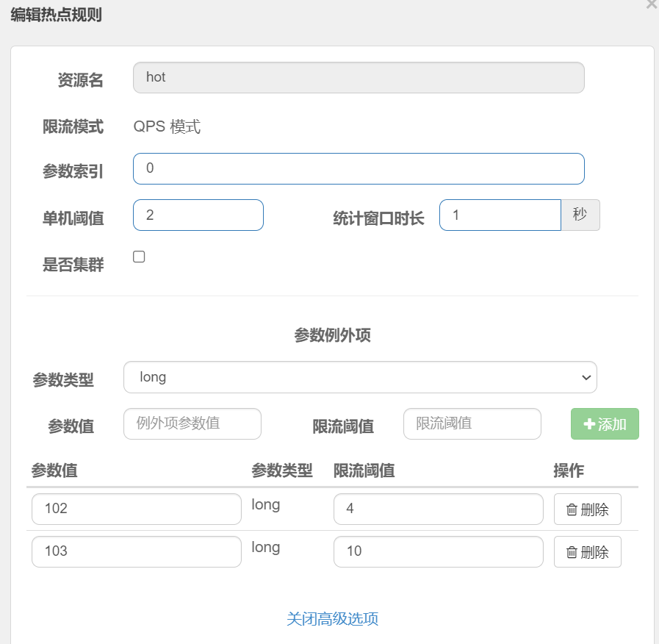Click the long type cell in 102 row
The width and height of the screenshot is (659, 644).
coord(266,505)
